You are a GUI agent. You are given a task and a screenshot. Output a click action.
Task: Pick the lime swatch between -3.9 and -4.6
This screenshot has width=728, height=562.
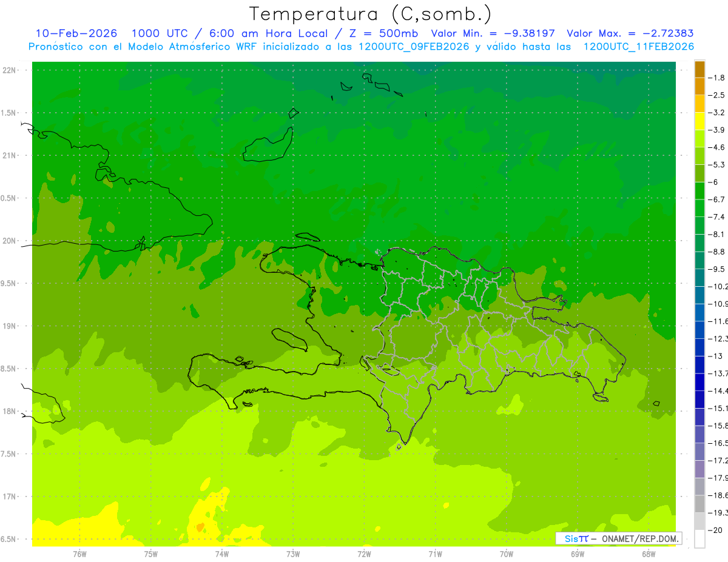(699, 138)
